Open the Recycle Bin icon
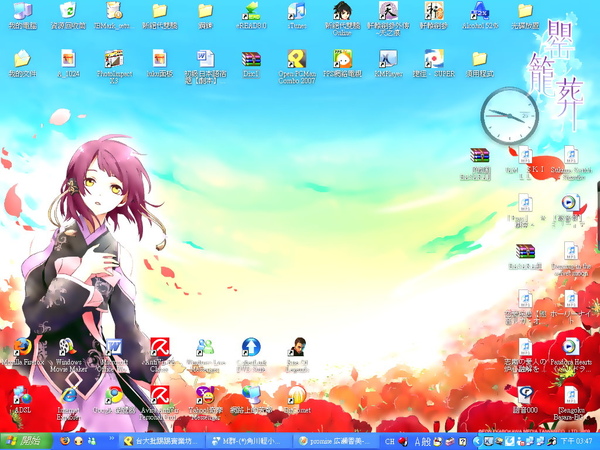600x450 pixels. point(68,15)
